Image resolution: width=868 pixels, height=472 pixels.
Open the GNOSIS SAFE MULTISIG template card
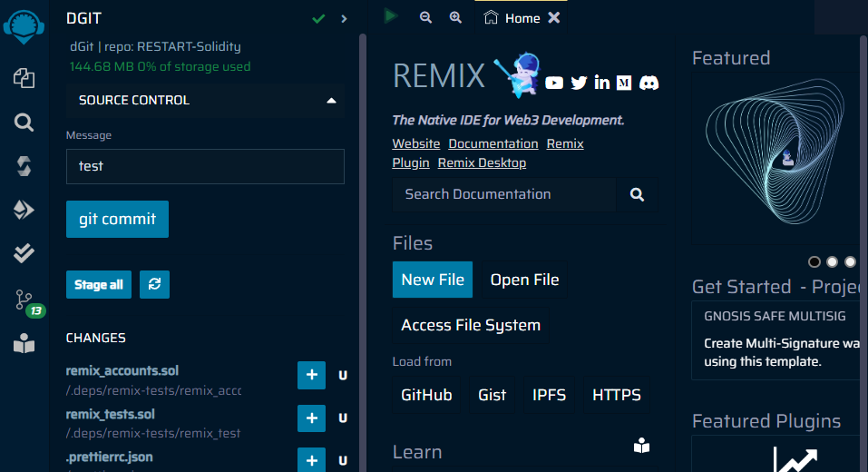pyautogui.click(x=775, y=340)
